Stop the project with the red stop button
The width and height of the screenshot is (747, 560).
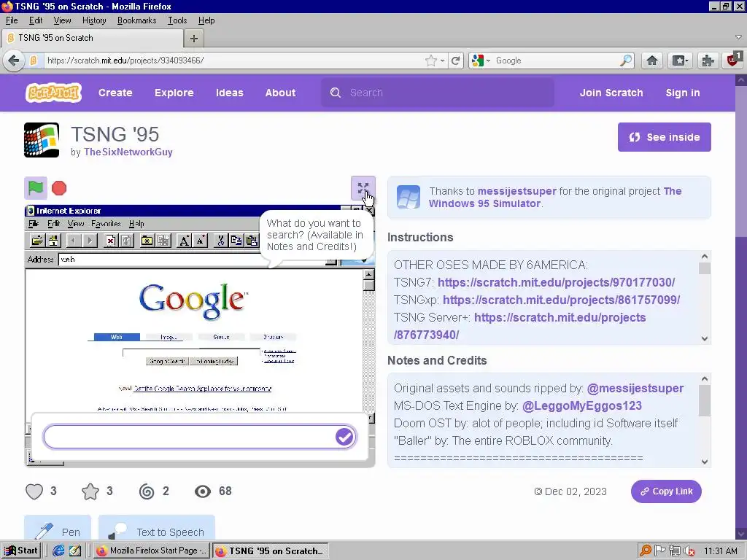click(59, 188)
